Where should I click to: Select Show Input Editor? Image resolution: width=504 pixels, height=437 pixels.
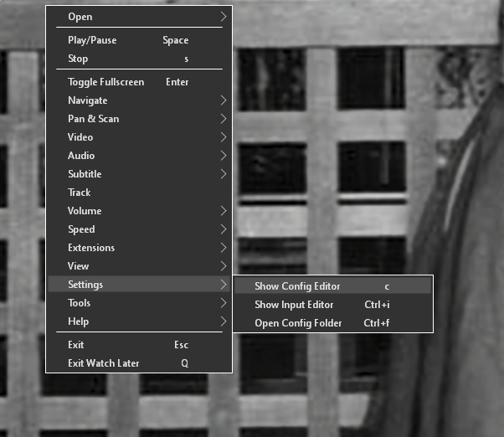[x=333, y=304]
